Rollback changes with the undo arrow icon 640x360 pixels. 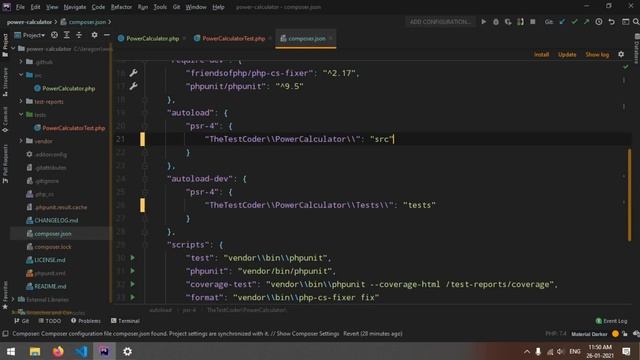pyautogui.click(x=611, y=22)
